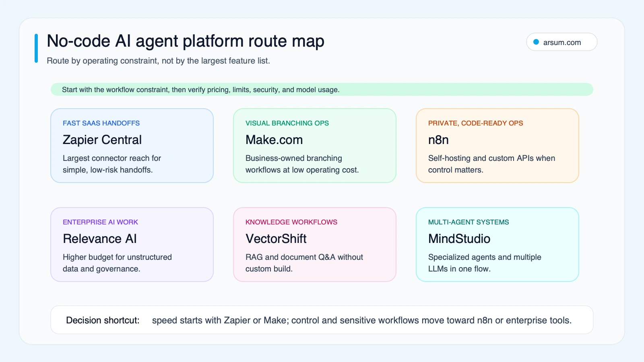644x362 pixels.
Task: Click the 'ENTERPRISE AI WORK' label
Action: click(100, 222)
